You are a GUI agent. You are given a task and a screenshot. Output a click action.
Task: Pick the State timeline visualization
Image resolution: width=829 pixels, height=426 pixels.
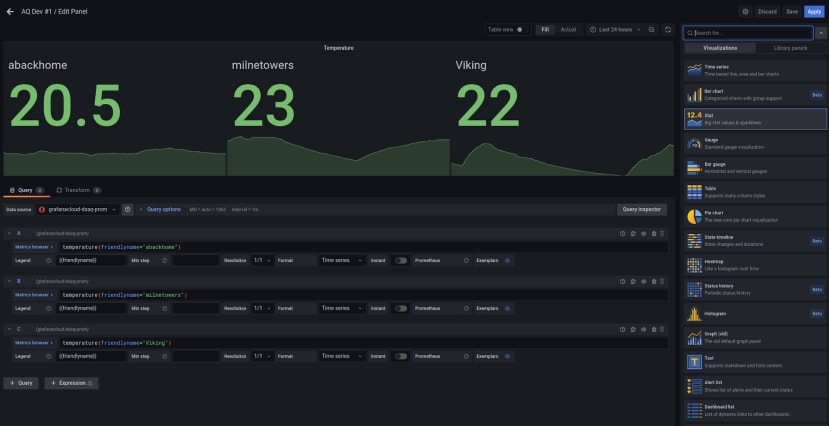[755, 240]
